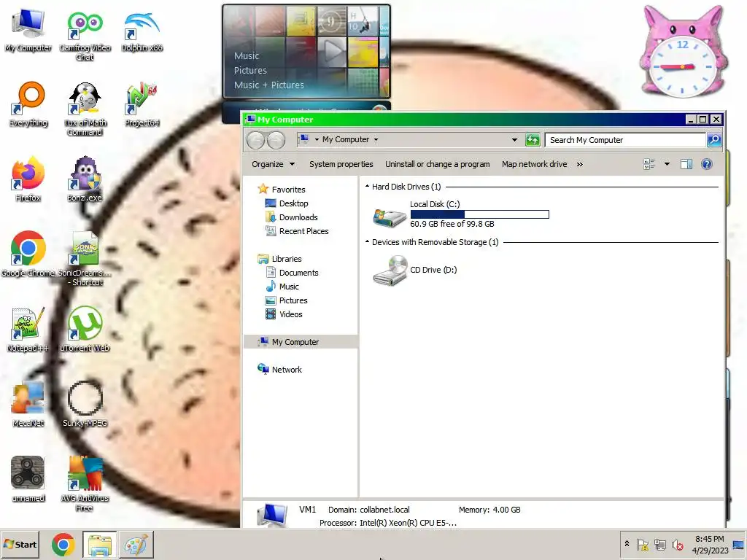The width and height of the screenshot is (747, 560).
Task: Toggle the preview pane button
Action: tap(686, 164)
